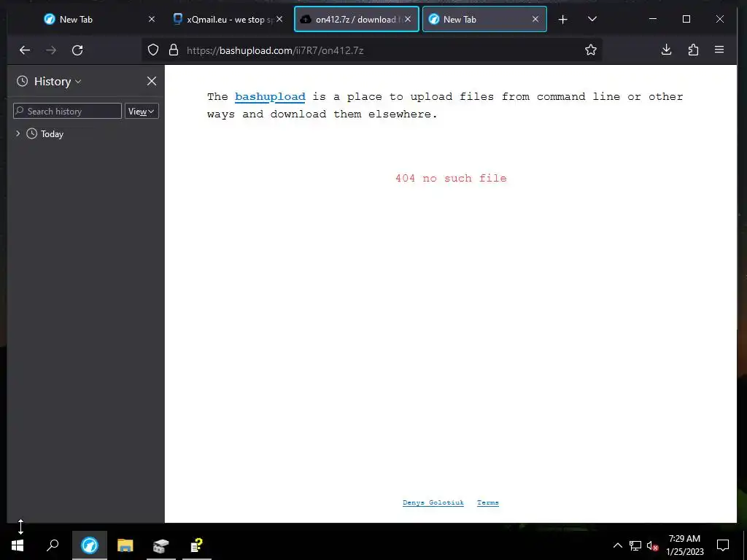
Task: Open the Downloads panel
Action: click(667, 50)
